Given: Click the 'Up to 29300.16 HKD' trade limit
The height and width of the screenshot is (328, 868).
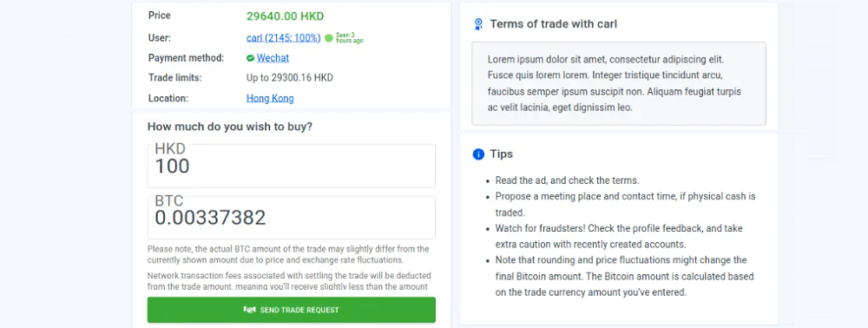Looking at the screenshot, I should click(290, 78).
